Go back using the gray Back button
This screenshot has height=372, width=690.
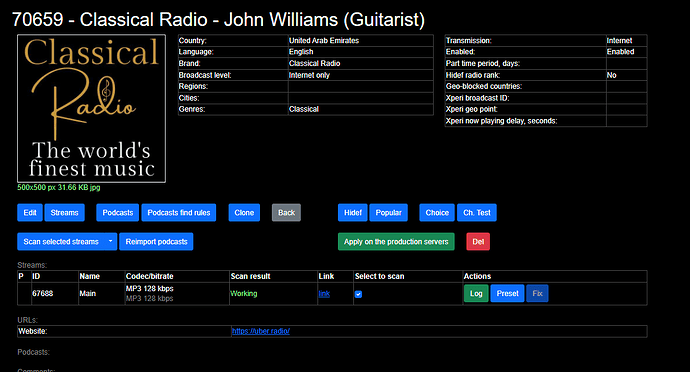286,213
